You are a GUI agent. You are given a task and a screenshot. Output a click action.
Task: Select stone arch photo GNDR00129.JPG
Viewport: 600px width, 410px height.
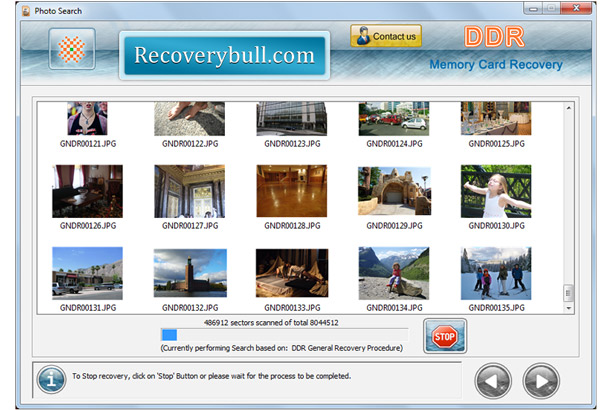point(395,191)
